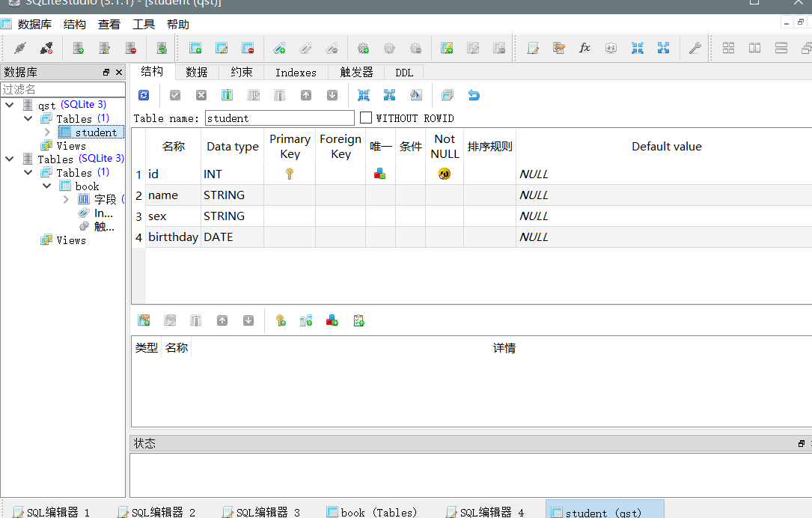
Task: Switch to SQL编辑器 4 window tab
Action: click(485, 512)
